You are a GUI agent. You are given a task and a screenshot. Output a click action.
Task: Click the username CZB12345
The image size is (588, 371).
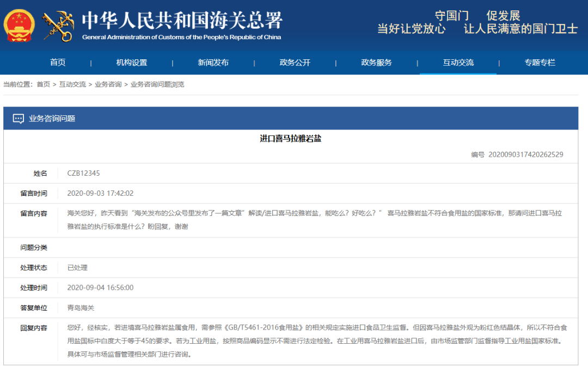[x=84, y=172]
